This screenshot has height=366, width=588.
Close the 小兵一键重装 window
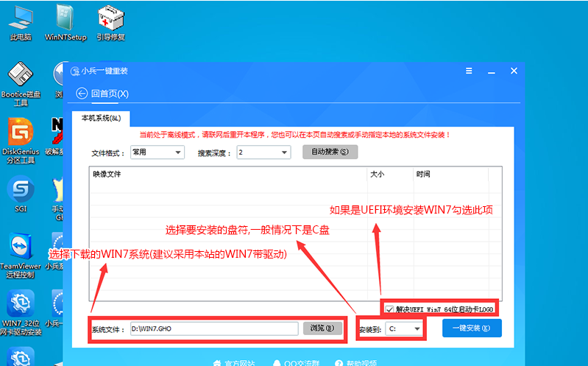pos(514,71)
